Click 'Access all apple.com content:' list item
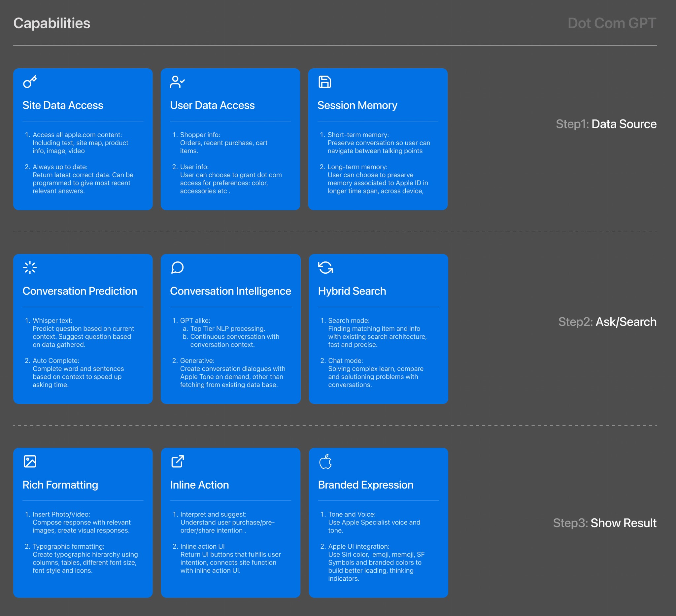Viewport: 676px width, 616px height. pyautogui.click(x=77, y=135)
